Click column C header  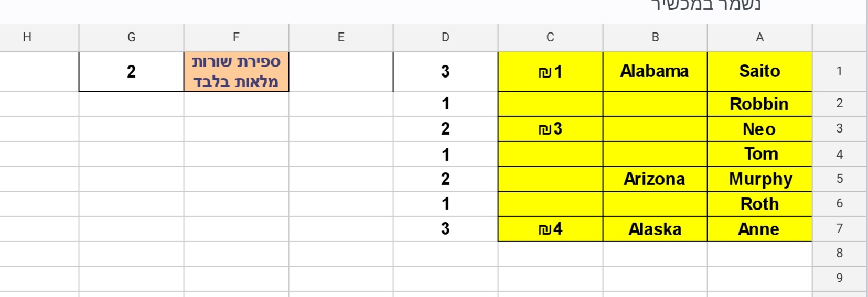tap(550, 37)
